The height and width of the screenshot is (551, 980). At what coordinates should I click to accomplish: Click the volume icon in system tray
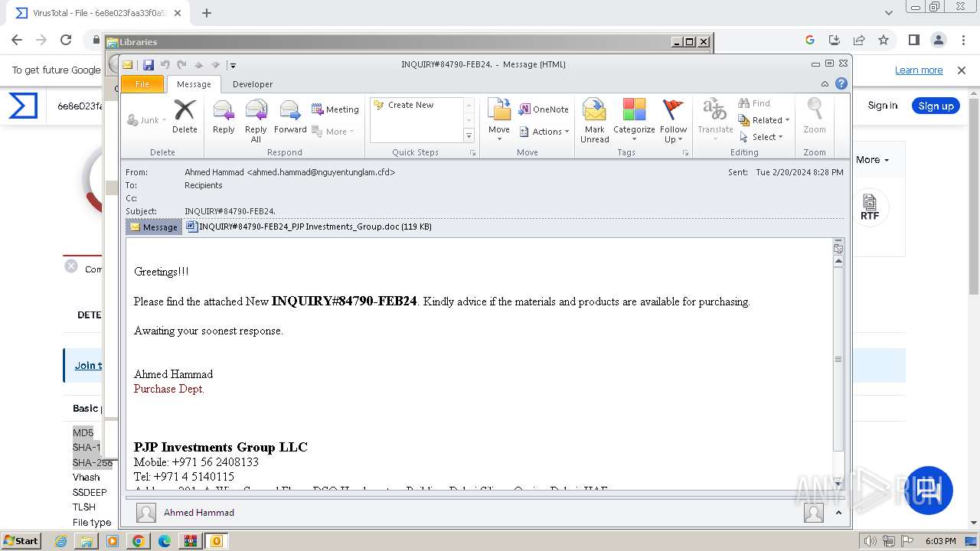[871, 541]
